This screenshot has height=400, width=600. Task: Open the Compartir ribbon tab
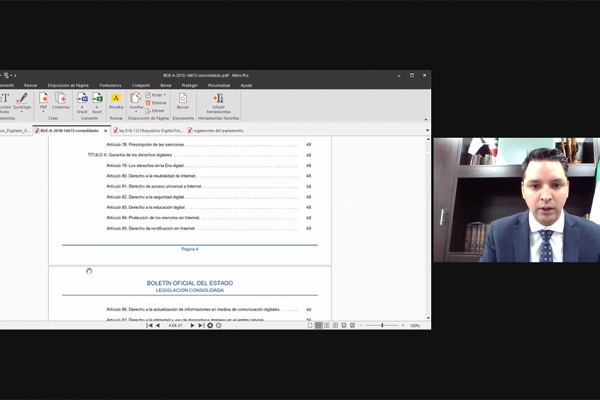(x=141, y=85)
